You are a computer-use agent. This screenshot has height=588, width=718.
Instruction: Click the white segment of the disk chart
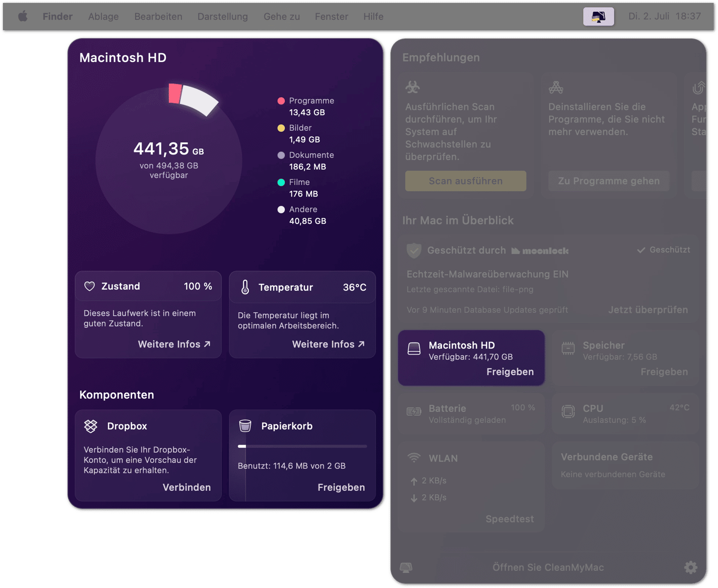tap(199, 100)
